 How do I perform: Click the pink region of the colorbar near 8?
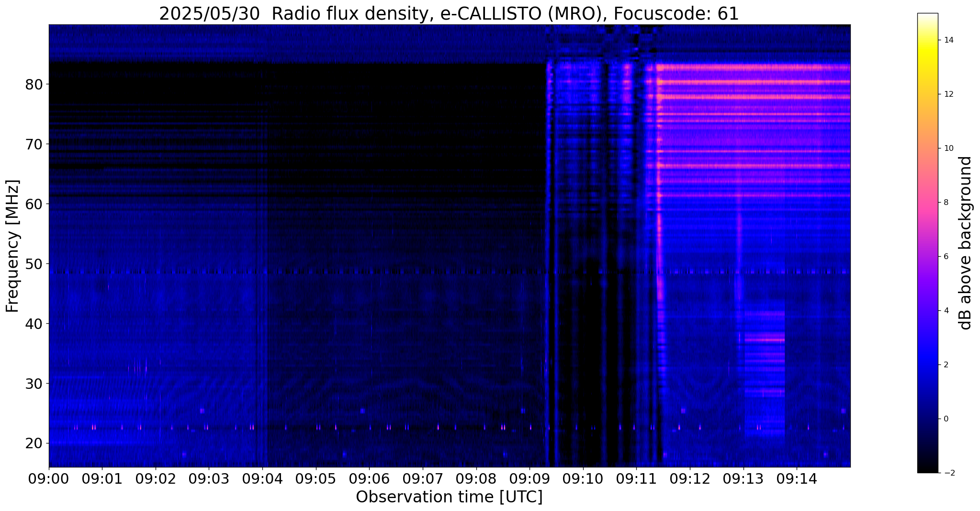pyautogui.click(x=927, y=203)
